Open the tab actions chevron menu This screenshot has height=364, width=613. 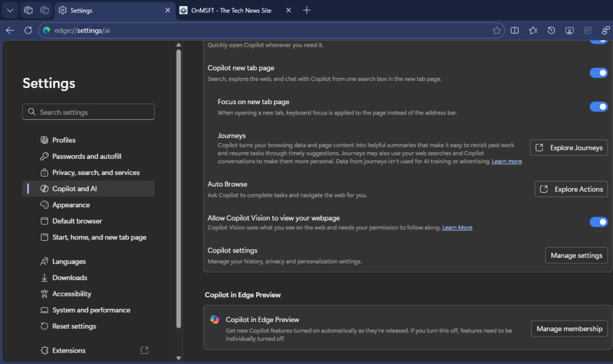pos(10,10)
